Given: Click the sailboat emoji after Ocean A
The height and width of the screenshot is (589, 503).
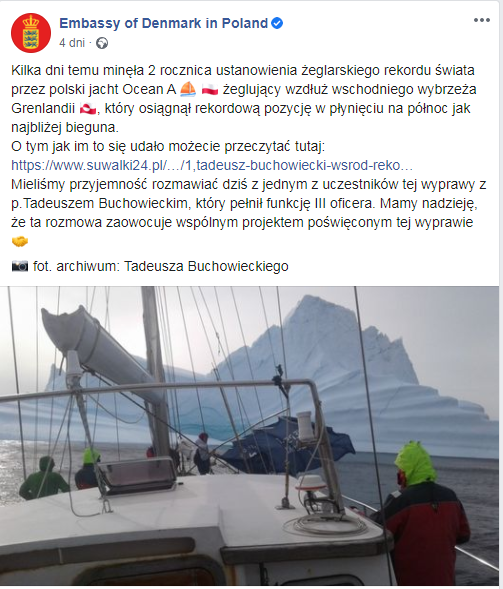Looking at the screenshot, I should click(x=188, y=89).
